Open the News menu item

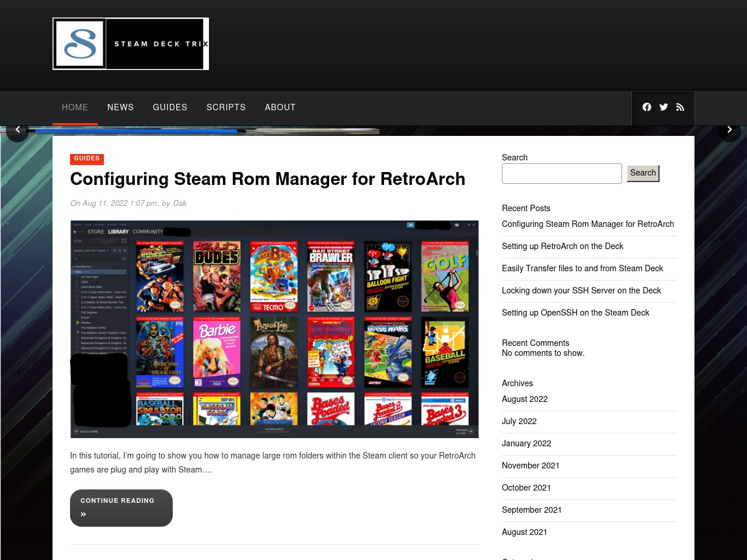coord(121,107)
